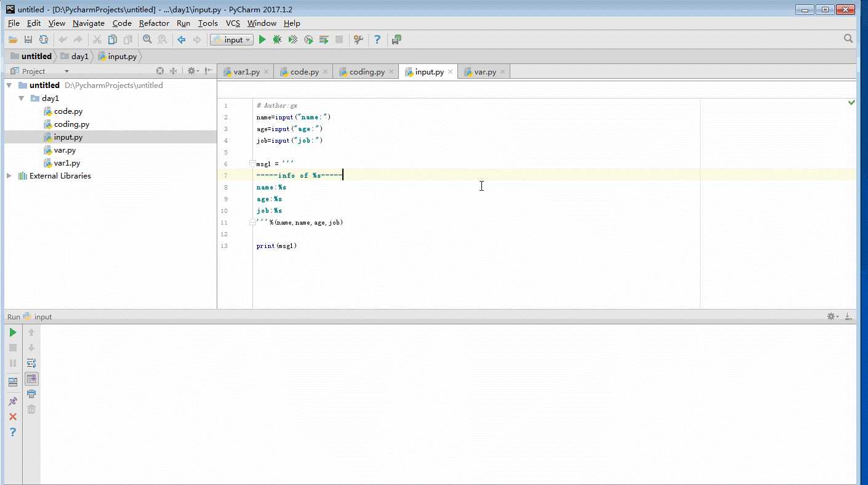The height and width of the screenshot is (485, 868).
Task: Expand the External Libraries node
Action: (9, 176)
